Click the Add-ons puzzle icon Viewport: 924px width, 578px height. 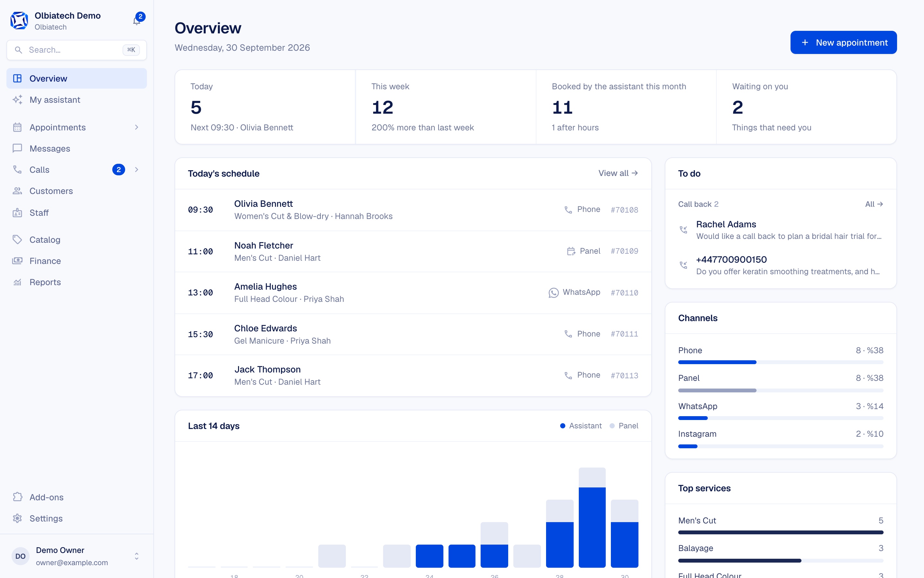[17, 497]
